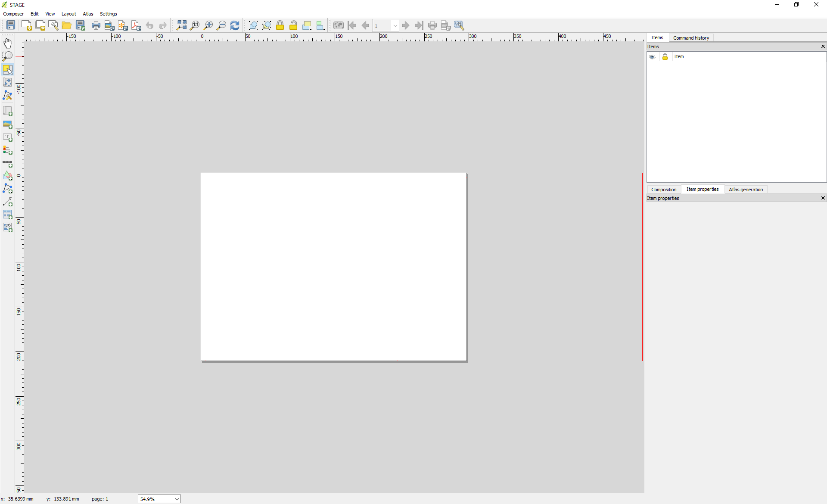Viewport: 827px width, 504px height.
Task: Click Item properties tab
Action: [703, 189]
